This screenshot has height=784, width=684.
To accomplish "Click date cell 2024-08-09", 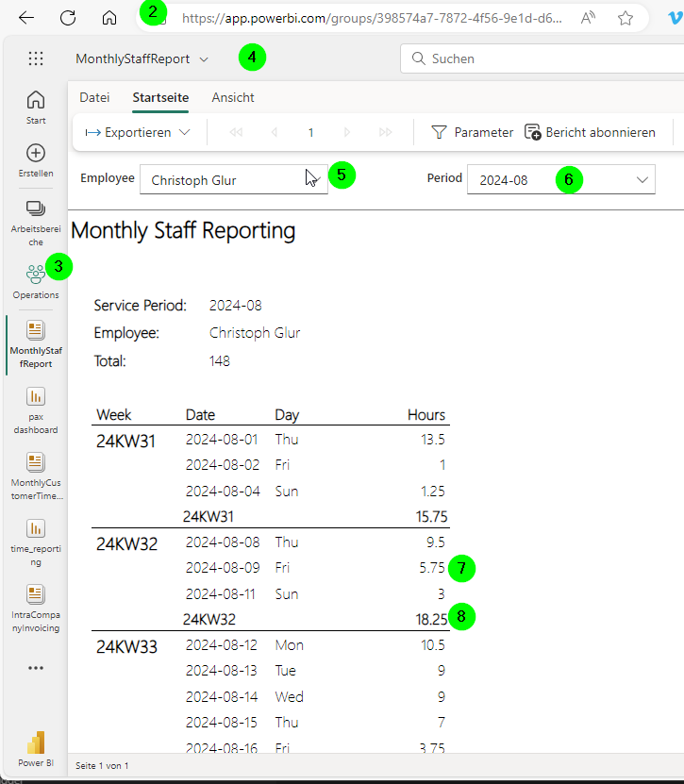I will (x=223, y=568).
